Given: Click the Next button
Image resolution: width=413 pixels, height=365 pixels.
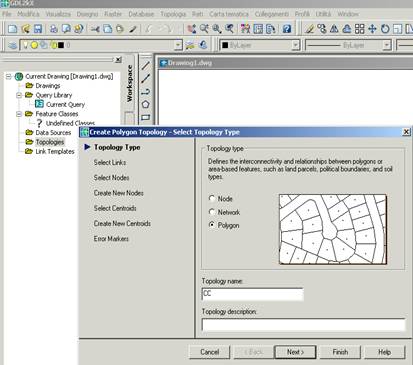Looking at the screenshot, I should tap(295, 352).
